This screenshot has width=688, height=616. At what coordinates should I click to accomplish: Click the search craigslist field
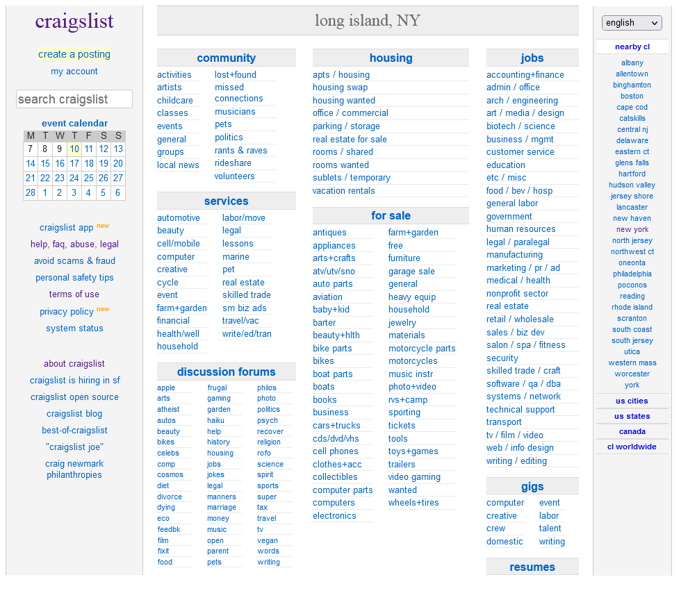tap(74, 99)
